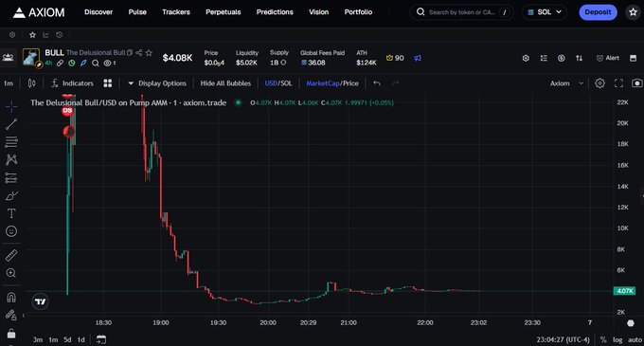
Task: Open the Vision page
Action: pyautogui.click(x=319, y=12)
